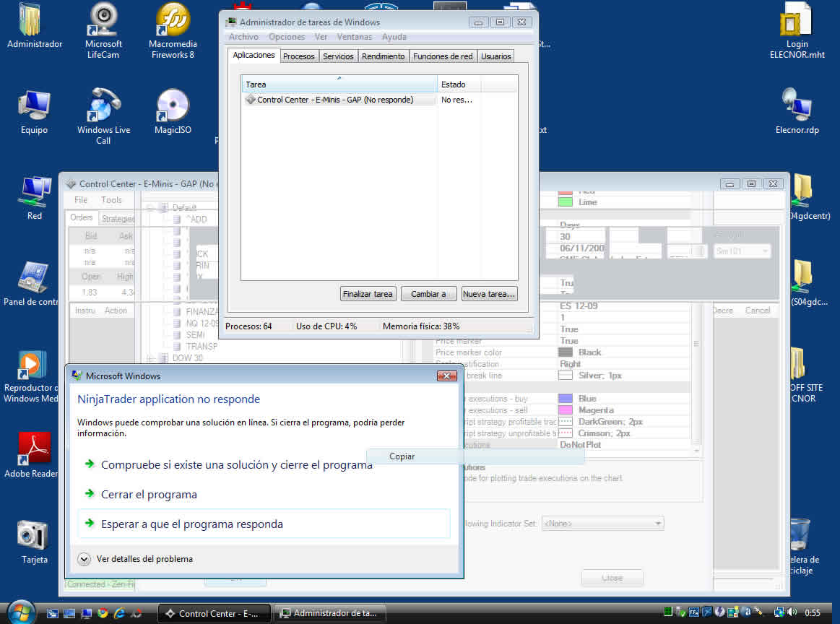Open Microsoft LifeCam desktop shortcut
Image resolution: width=840 pixels, height=624 pixels.
coord(103,30)
